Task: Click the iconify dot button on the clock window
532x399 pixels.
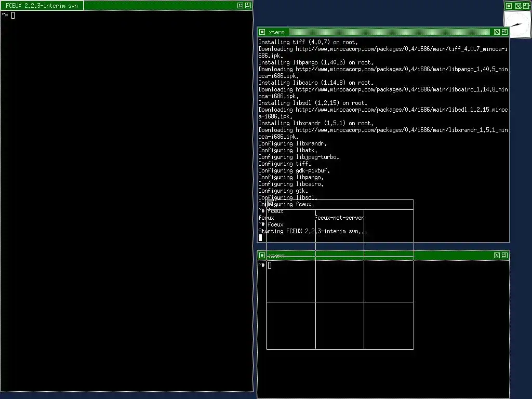Action: (x=509, y=6)
